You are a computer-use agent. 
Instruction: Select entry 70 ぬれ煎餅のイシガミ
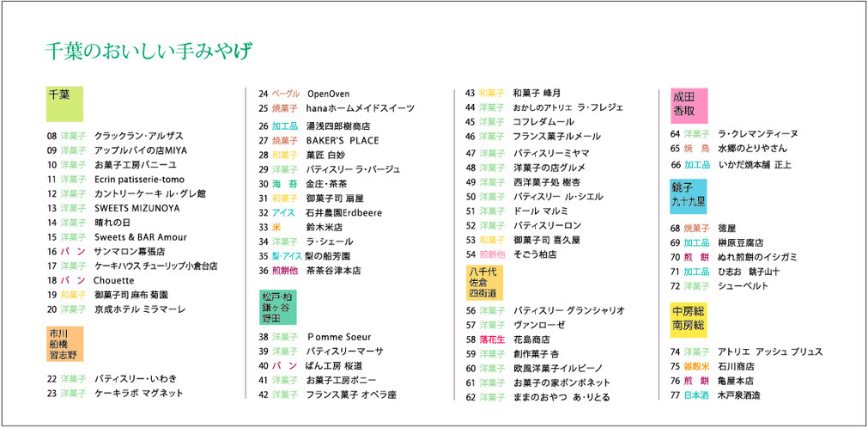pyautogui.click(x=733, y=257)
